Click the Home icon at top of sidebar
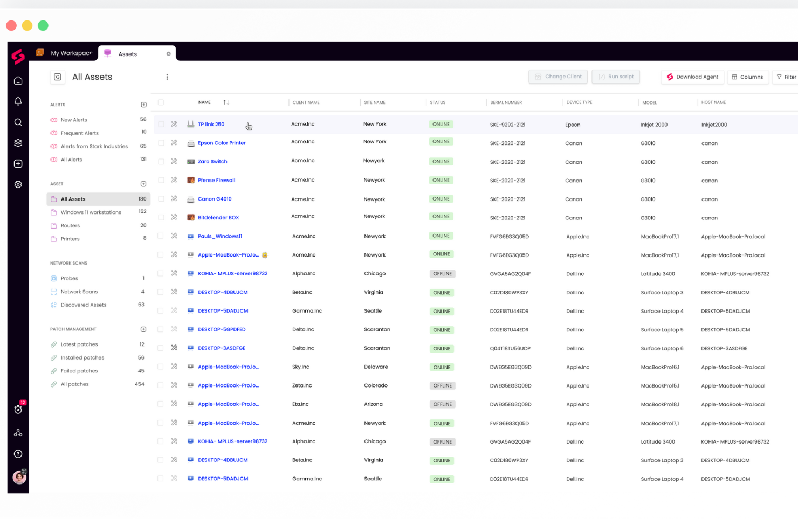Viewport: 798px width, 532px height. [18, 80]
